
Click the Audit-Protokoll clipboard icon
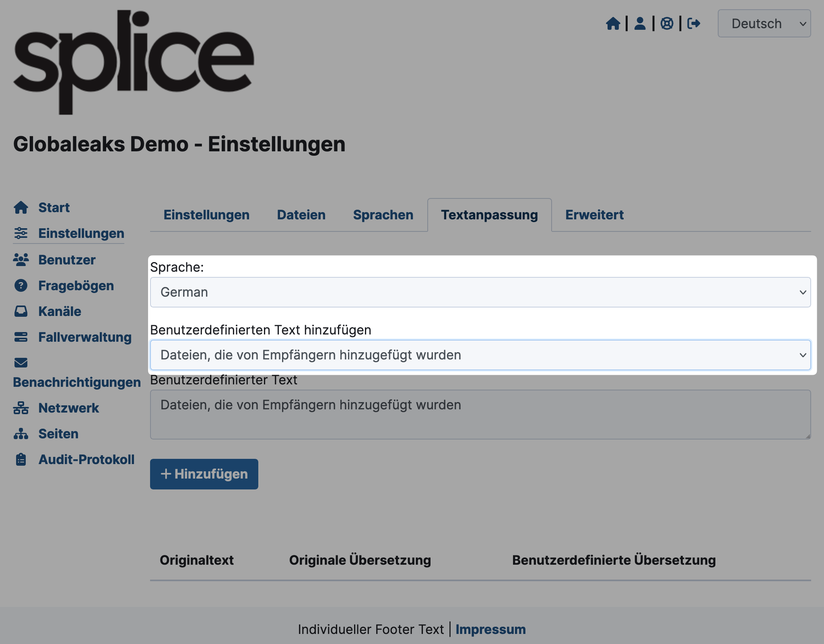(21, 459)
